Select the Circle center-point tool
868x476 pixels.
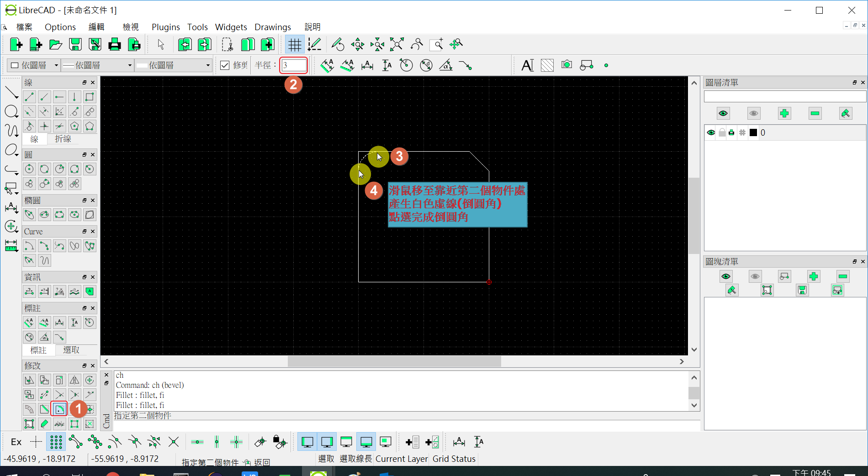tap(29, 169)
